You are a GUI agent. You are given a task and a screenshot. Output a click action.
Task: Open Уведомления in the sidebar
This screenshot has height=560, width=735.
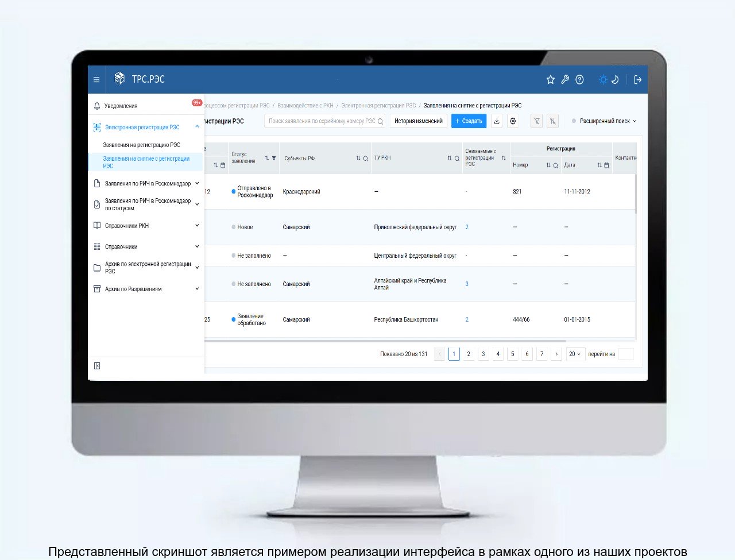(x=121, y=106)
